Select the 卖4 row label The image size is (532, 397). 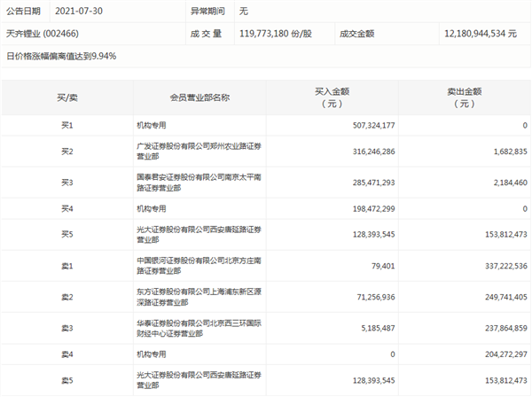(67, 354)
